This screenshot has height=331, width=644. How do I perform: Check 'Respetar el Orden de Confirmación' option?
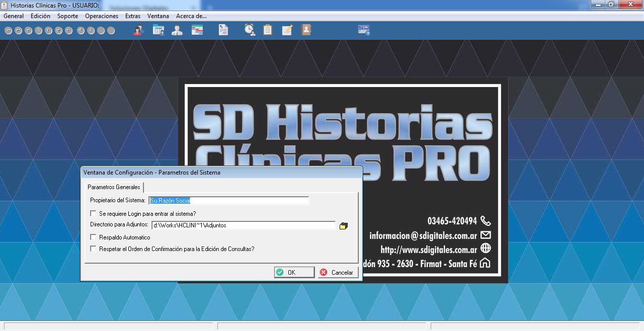click(x=93, y=249)
